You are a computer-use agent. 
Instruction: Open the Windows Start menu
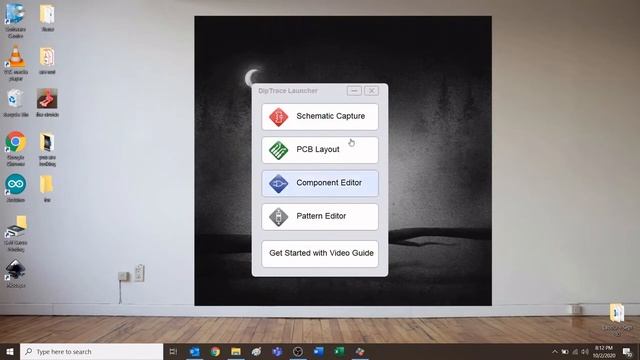tap(10, 351)
